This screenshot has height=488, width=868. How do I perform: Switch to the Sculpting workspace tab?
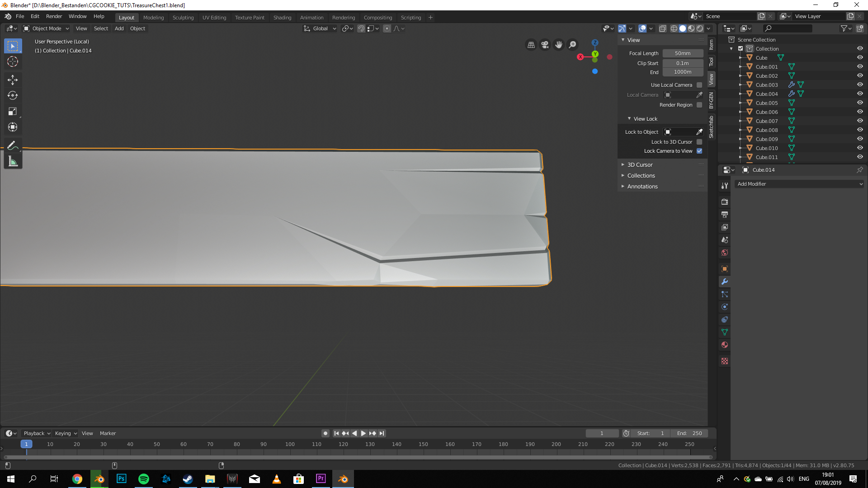183,18
